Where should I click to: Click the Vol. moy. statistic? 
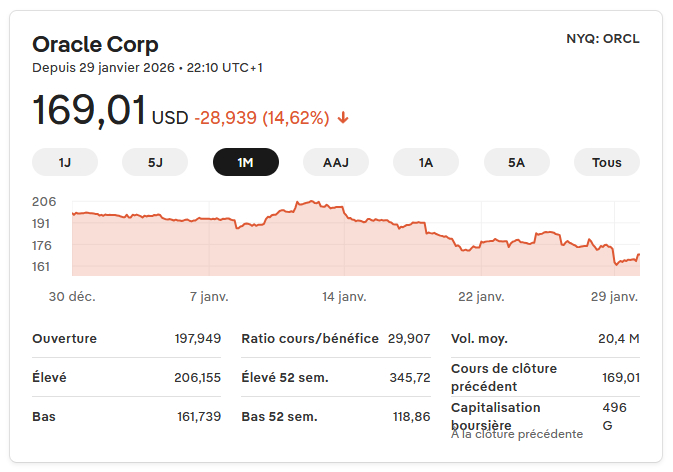(x=545, y=338)
